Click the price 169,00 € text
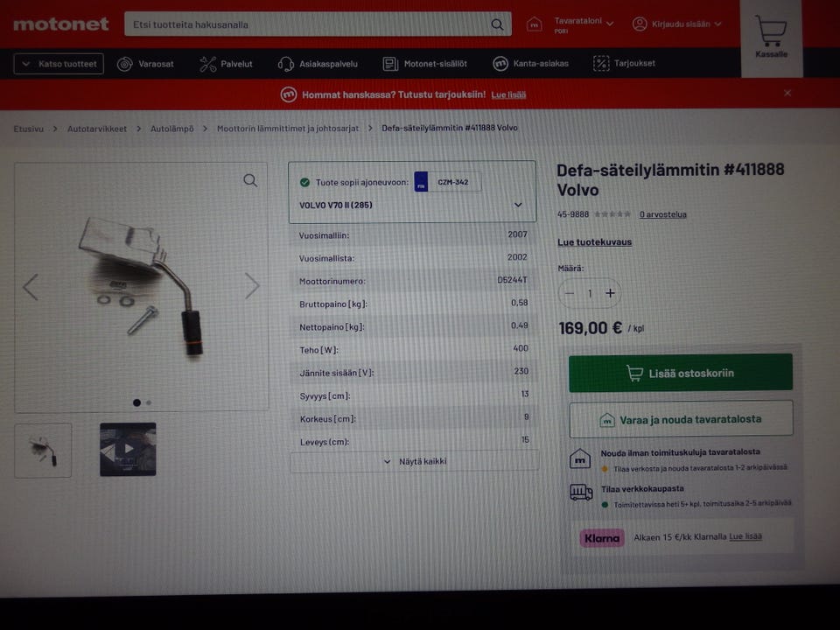The height and width of the screenshot is (630, 840). 591,328
